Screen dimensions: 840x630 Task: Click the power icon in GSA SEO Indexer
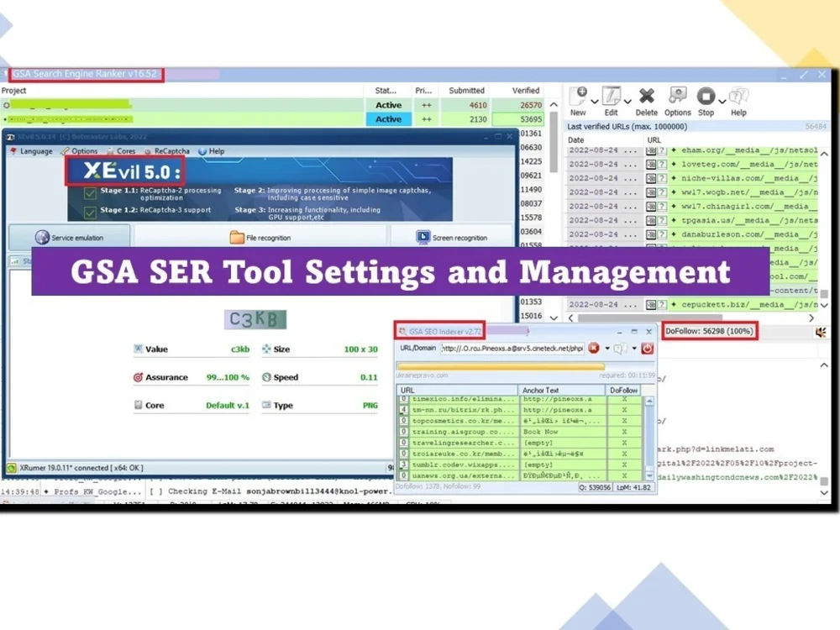click(647, 349)
